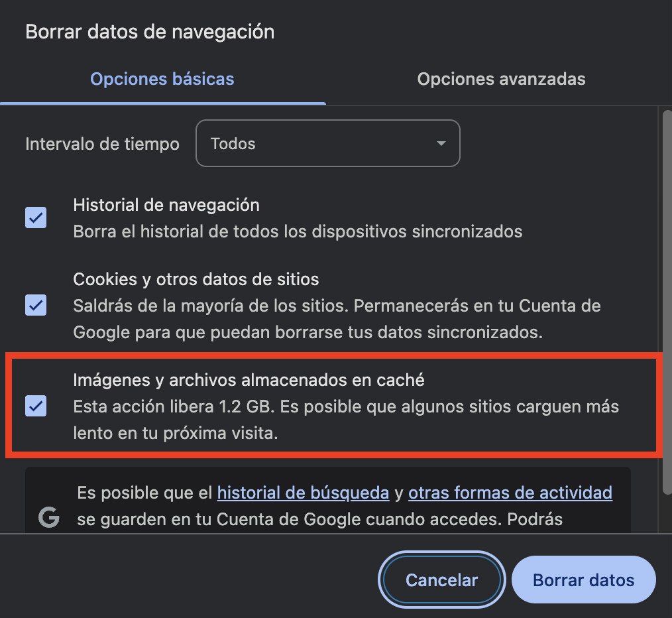Click the dropdown arrow beside Todos
The width and height of the screenshot is (672, 618).
pos(440,143)
